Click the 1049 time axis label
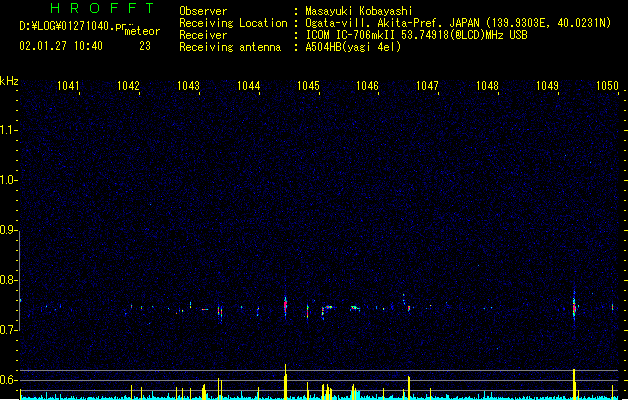The height and width of the screenshot is (400, 629). point(547,86)
